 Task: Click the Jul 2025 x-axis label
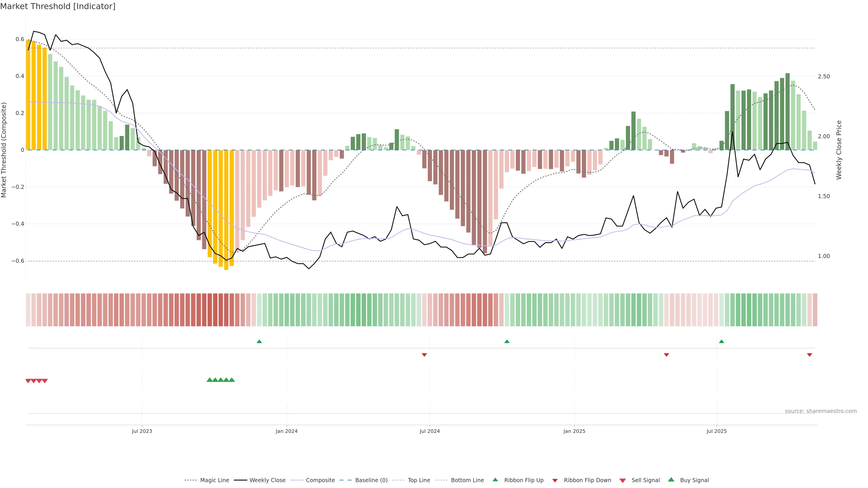pos(716,431)
